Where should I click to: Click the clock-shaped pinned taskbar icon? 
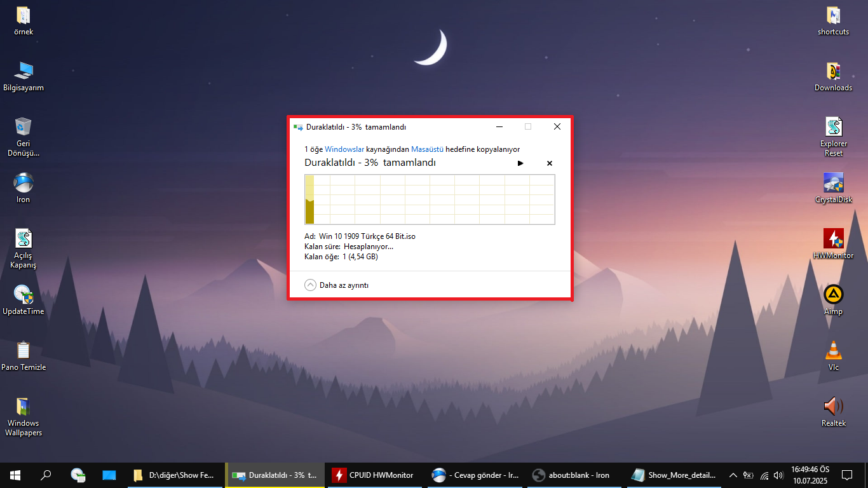[78, 475]
